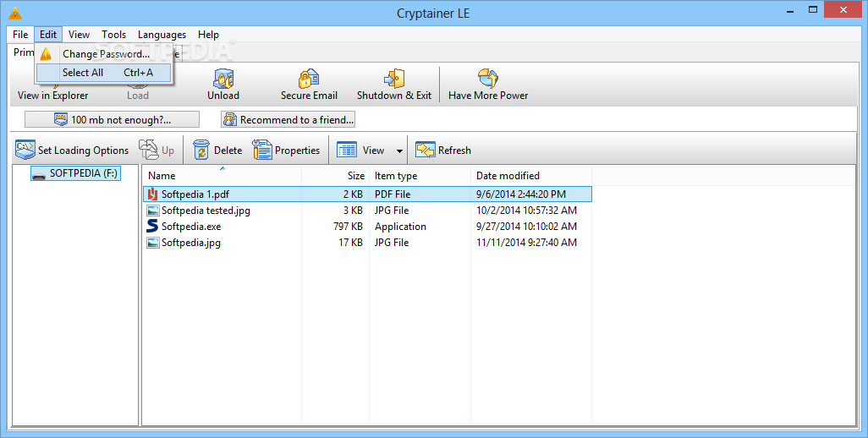Click the drive icon beside SOFTPEDIA (F:)

click(39, 174)
